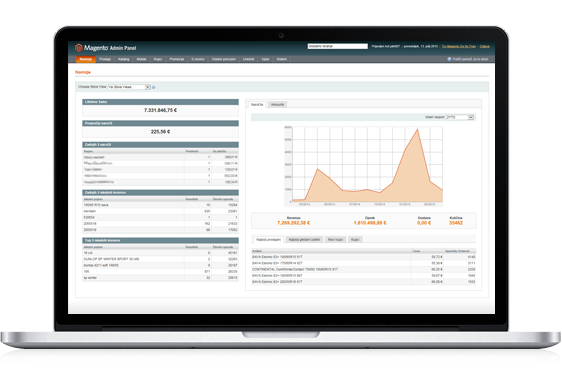Image resolution: width=562 pixels, height=374 pixels.
Task: Open the Promocija menu
Action: tap(177, 59)
